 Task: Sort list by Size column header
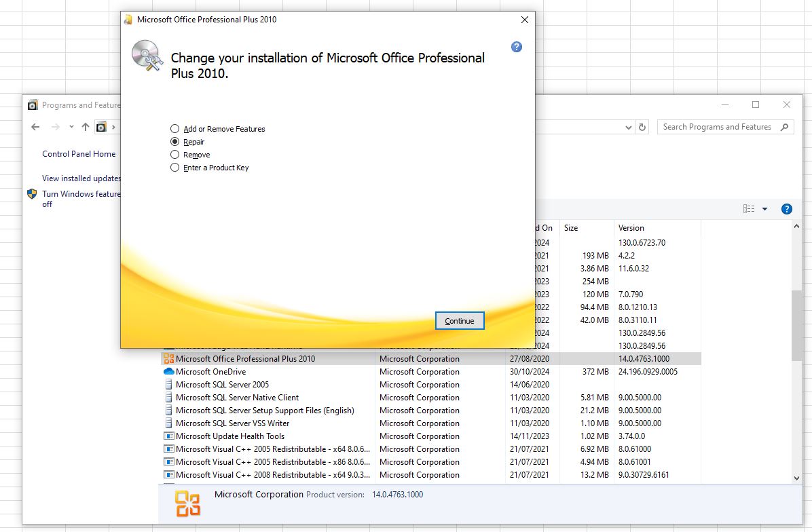coord(586,228)
